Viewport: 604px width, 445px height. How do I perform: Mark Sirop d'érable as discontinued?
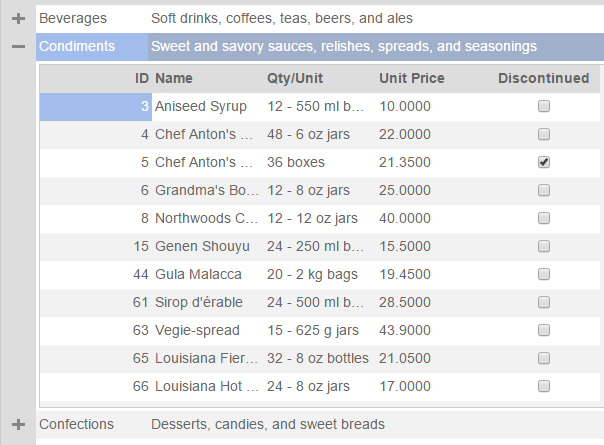544,302
